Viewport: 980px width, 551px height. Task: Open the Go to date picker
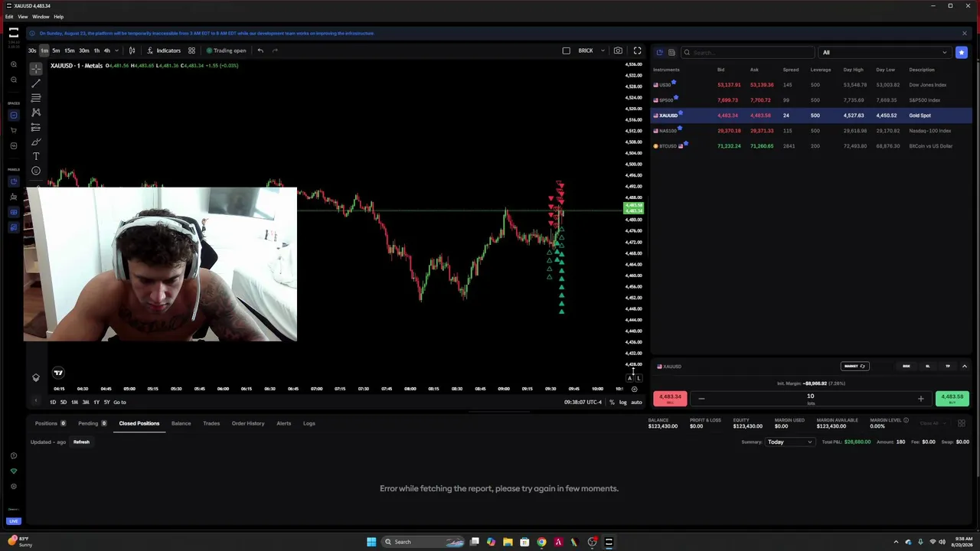(119, 402)
